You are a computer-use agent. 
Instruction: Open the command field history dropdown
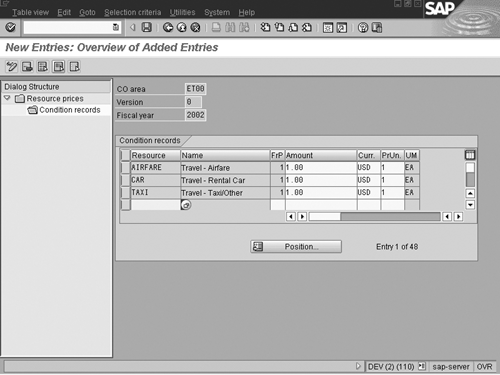click(x=116, y=27)
